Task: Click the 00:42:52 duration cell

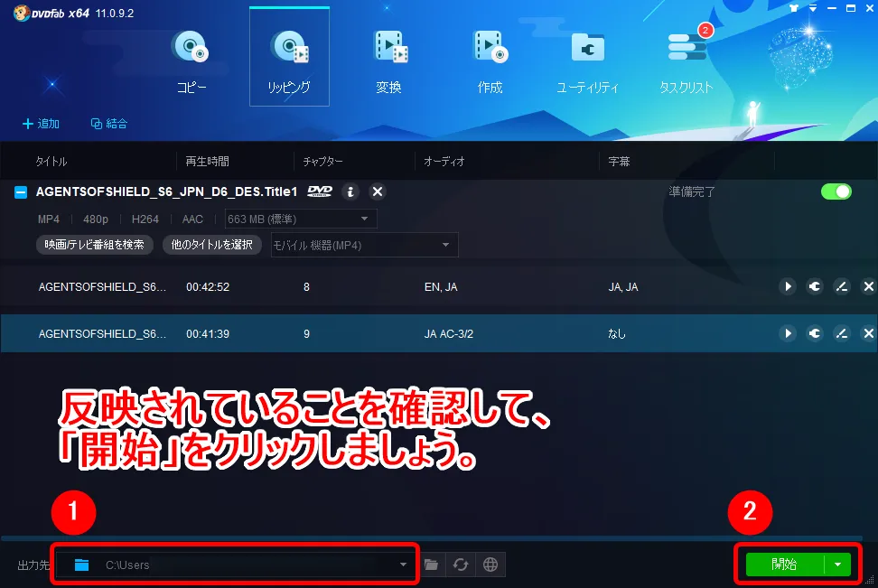Action: click(208, 286)
